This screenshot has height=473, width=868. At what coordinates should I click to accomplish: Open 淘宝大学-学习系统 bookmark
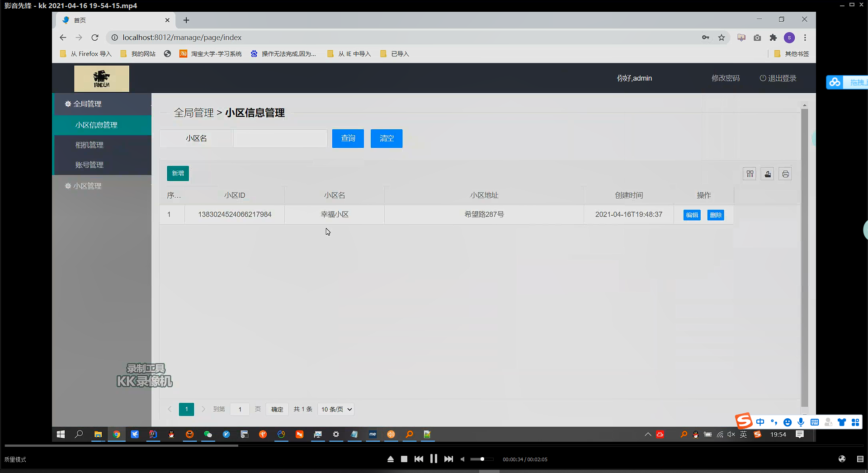[x=211, y=54]
